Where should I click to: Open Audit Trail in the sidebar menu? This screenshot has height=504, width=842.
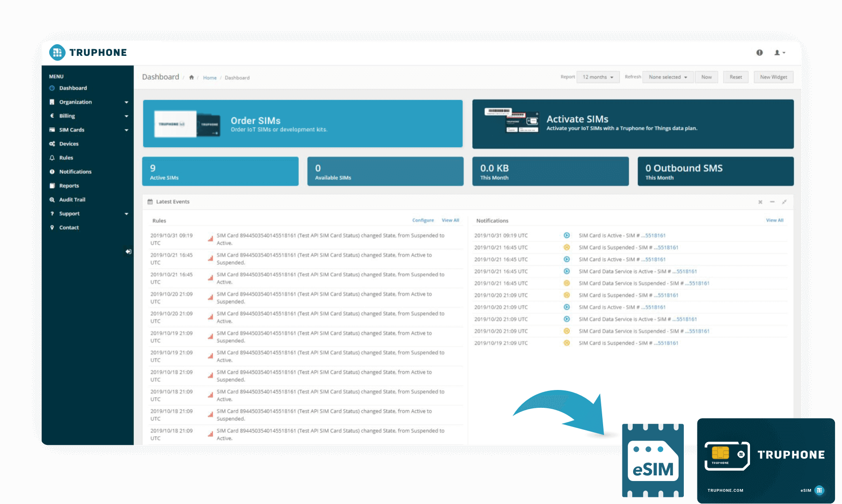click(72, 200)
